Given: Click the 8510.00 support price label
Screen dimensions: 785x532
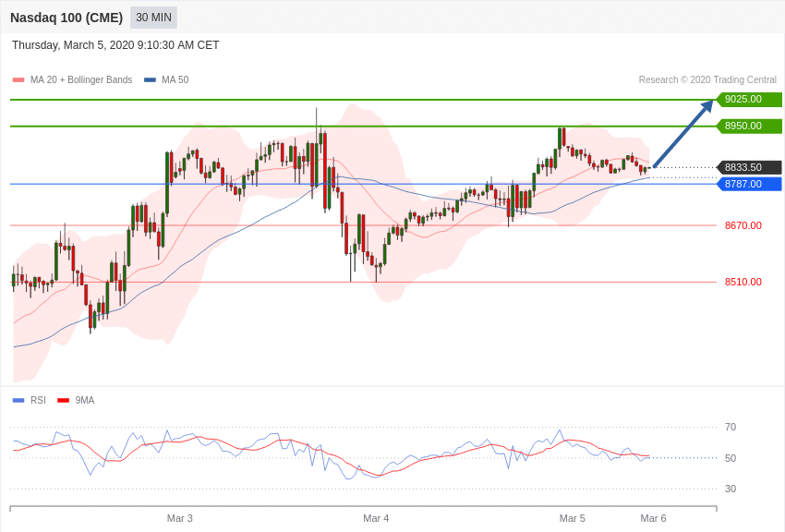Looking at the screenshot, I should 743,282.
